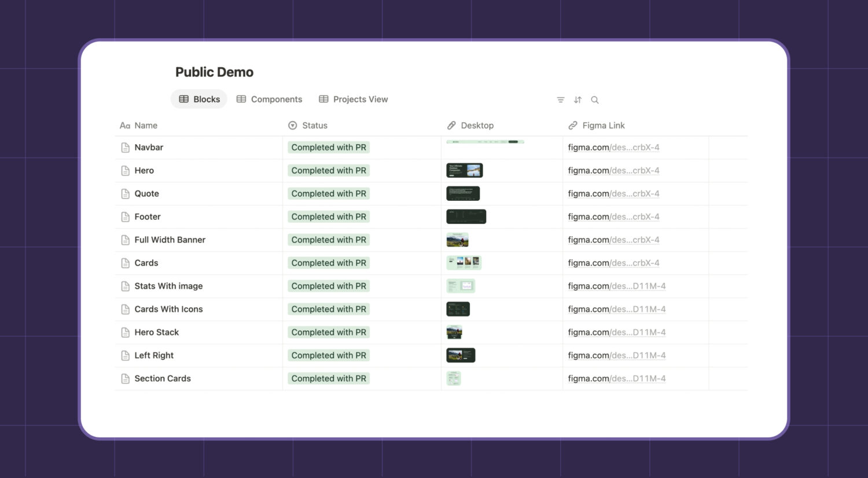
Task: Change status of Cards With Icons row
Action: (x=329, y=309)
